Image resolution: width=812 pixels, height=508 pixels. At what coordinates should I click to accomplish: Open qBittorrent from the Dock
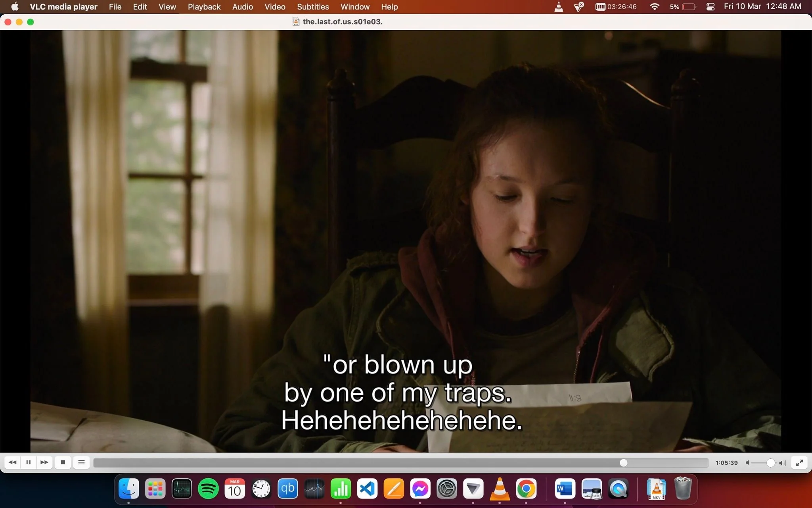pos(288,489)
